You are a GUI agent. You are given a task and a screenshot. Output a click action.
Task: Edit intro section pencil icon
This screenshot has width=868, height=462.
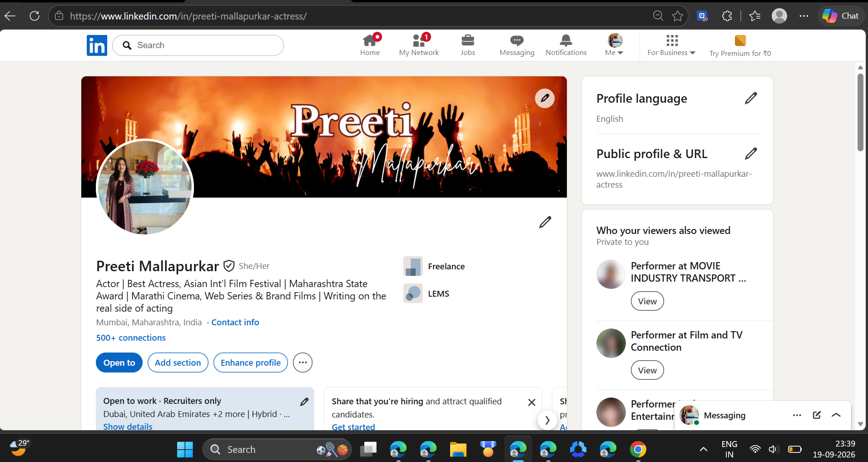[545, 222]
